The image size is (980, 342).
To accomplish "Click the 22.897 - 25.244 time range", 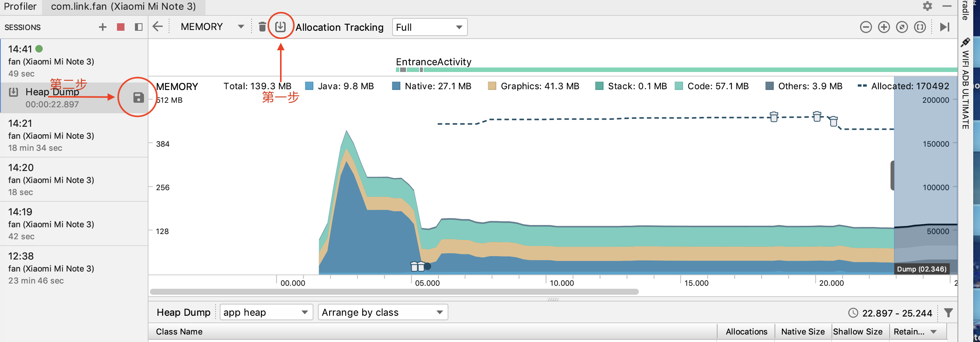I will point(897,313).
